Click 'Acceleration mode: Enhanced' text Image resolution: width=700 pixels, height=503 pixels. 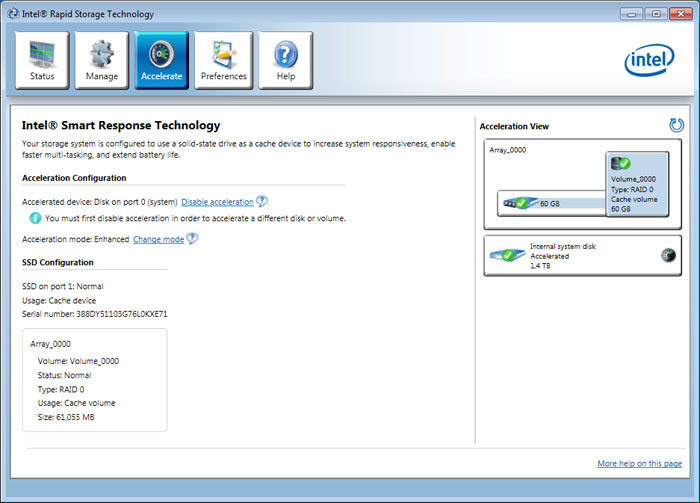click(x=75, y=239)
